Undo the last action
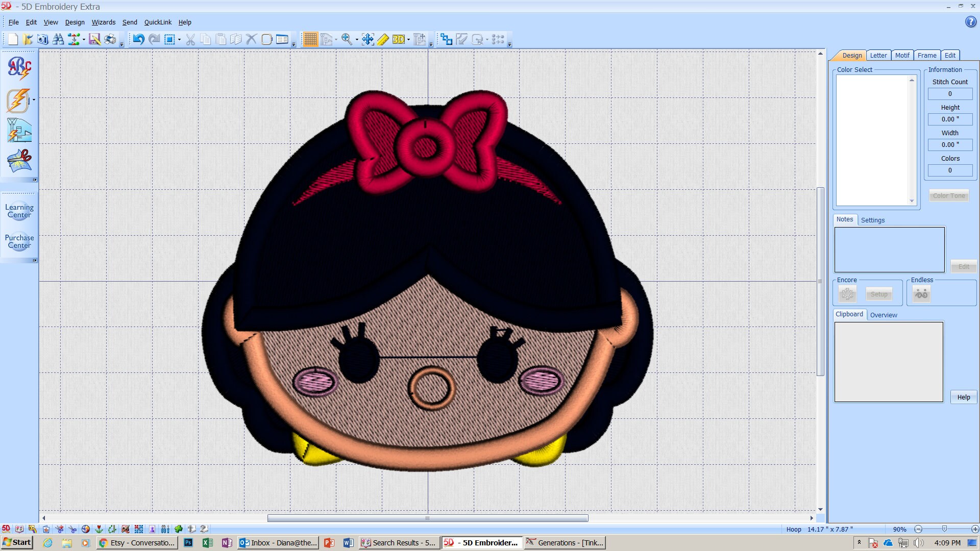 click(x=138, y=39)
